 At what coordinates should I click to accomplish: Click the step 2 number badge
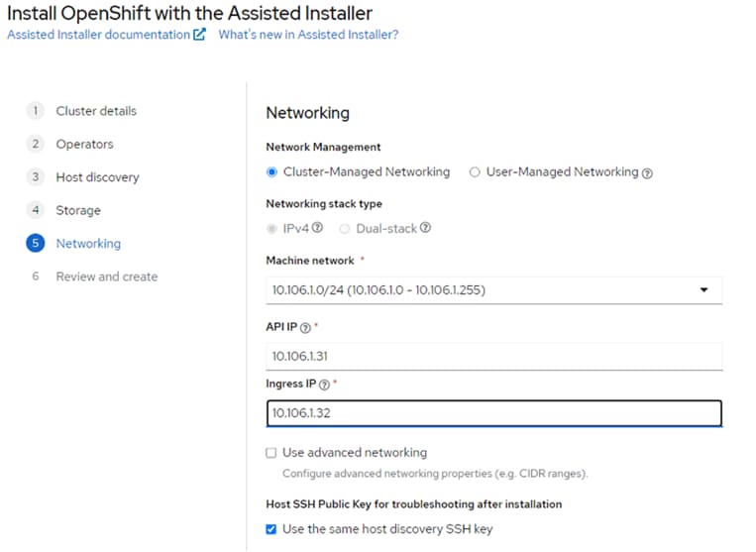36,144
